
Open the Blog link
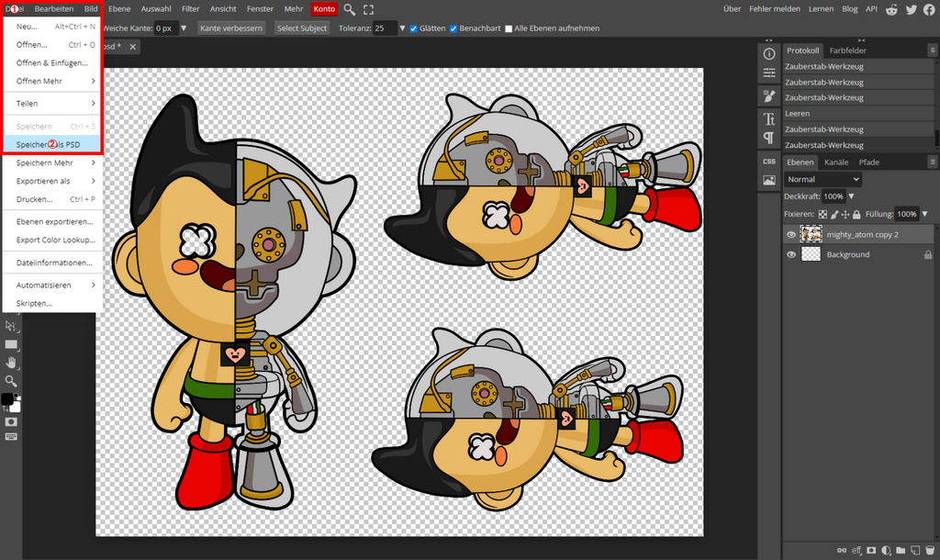point(849,9)
